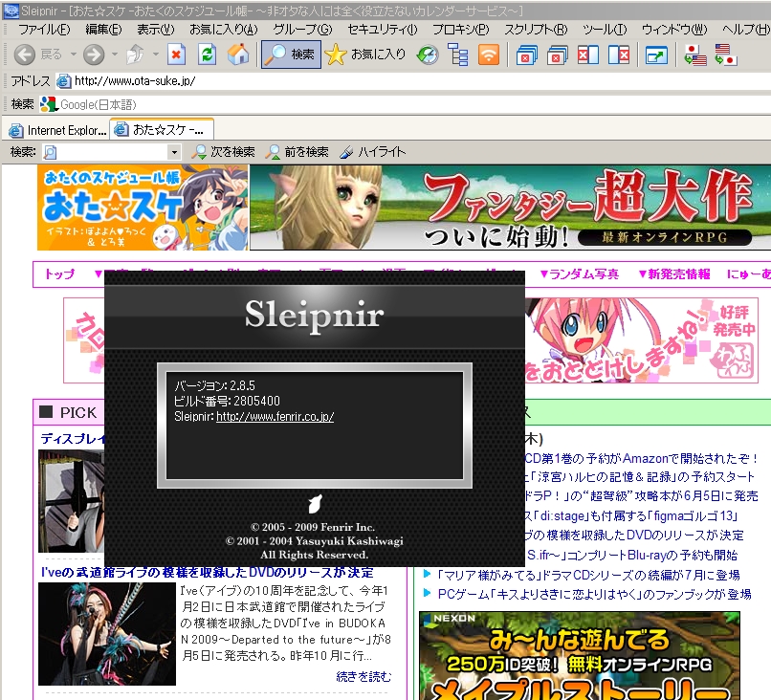Close tabs to the right icon
Viewport: 771px width, 700px height.
point(619,55)
